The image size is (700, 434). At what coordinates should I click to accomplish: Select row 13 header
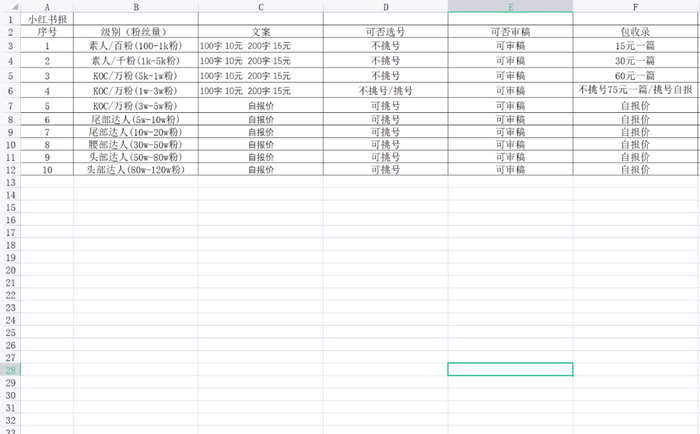pyautogui.click(x=10, y=183)
